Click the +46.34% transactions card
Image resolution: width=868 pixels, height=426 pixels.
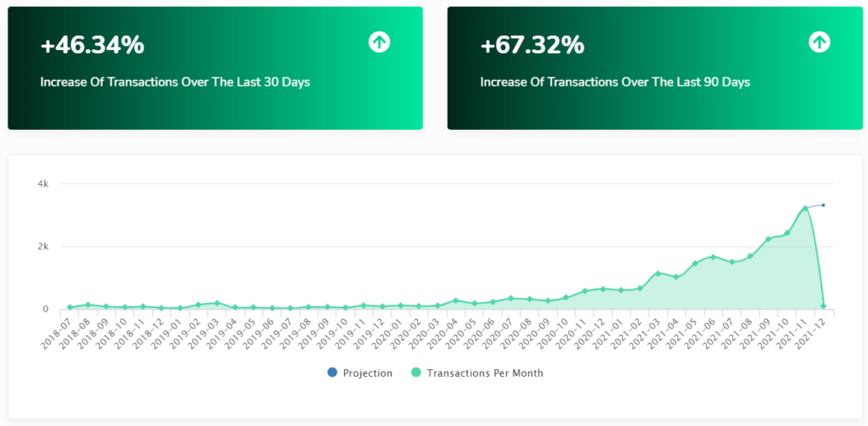click(215, 68)
